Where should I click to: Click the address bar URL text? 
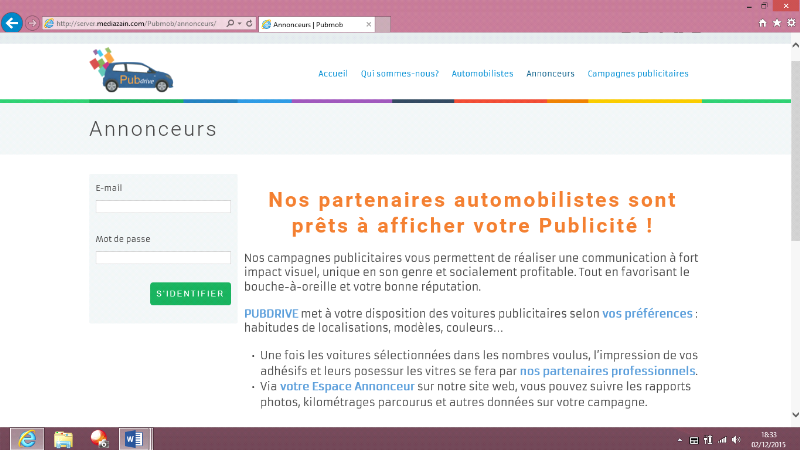[136, 23]
